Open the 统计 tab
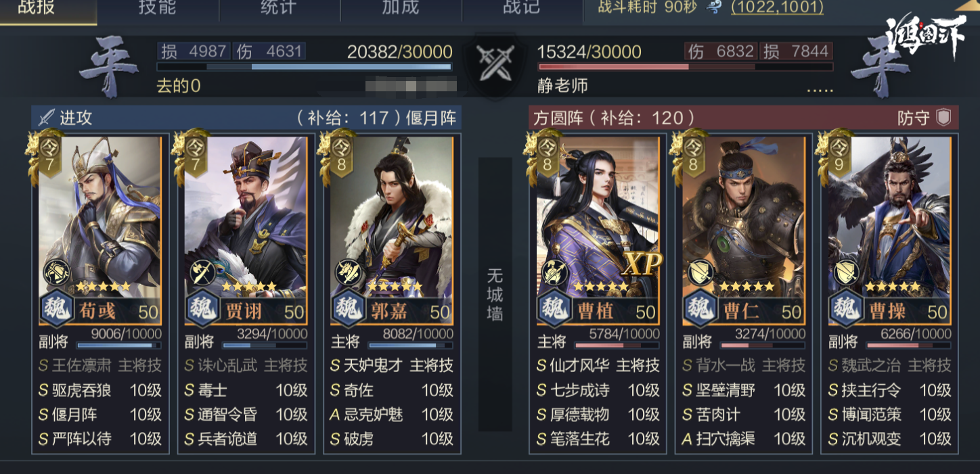The width and height of the screenshot is (980, 474). [x=279, y=8]
